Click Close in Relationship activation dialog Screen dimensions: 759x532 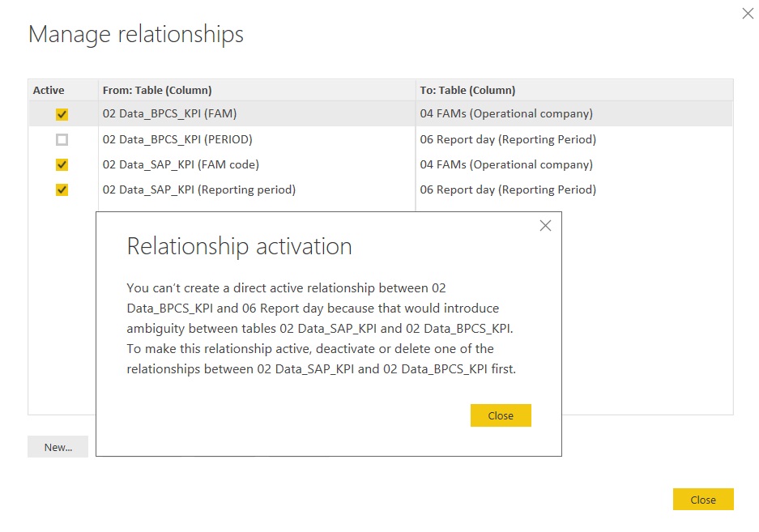501,415
